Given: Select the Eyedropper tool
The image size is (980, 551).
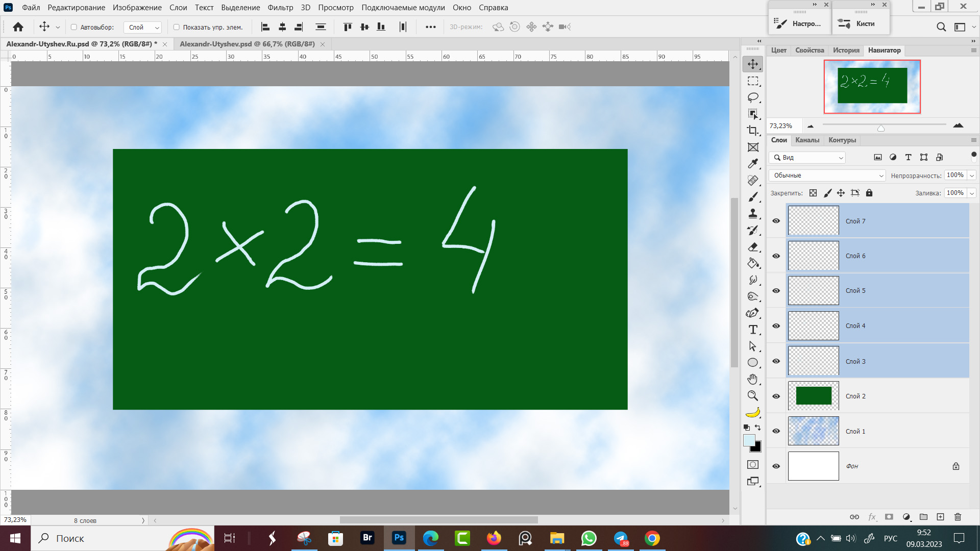Looking at the screenshot, I should (753, 164).
